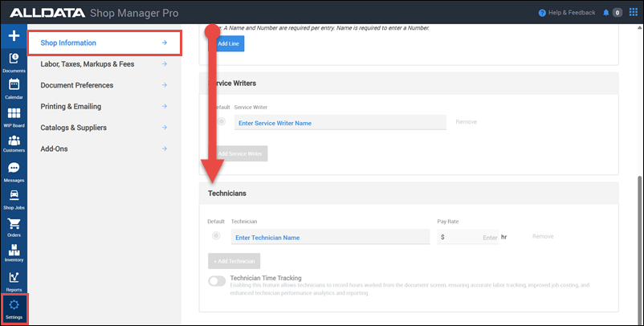This screenshot has width=644, height=326.
Task: Expand Labor, Taxes, Markups & Fees
Action: point(104,64)
